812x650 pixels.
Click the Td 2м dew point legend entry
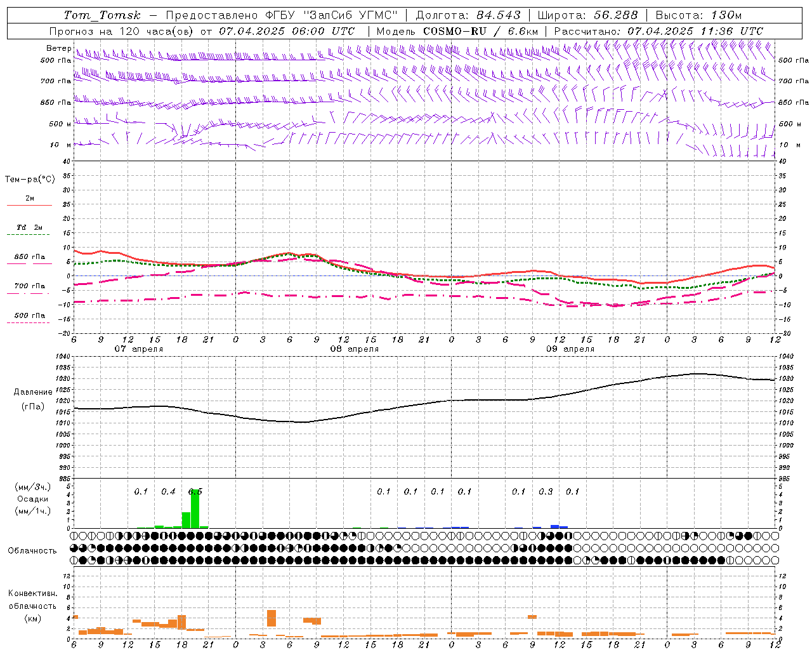coord(30,227)
